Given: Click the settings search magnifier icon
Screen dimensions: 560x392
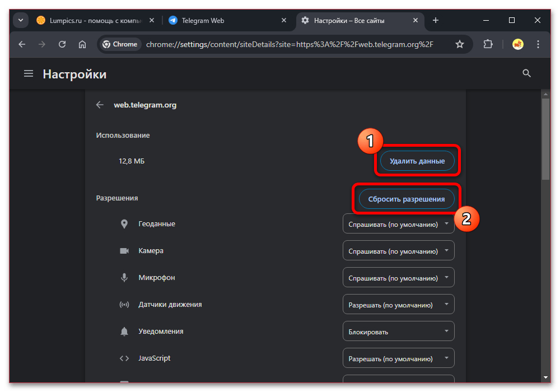Looking at the screenshot, I should click(x=526, y=73).
